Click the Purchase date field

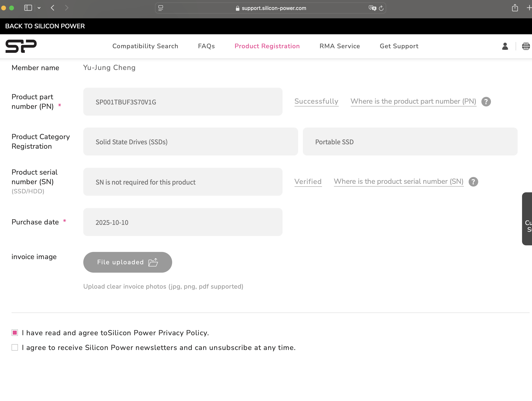[x=183, y=222]
